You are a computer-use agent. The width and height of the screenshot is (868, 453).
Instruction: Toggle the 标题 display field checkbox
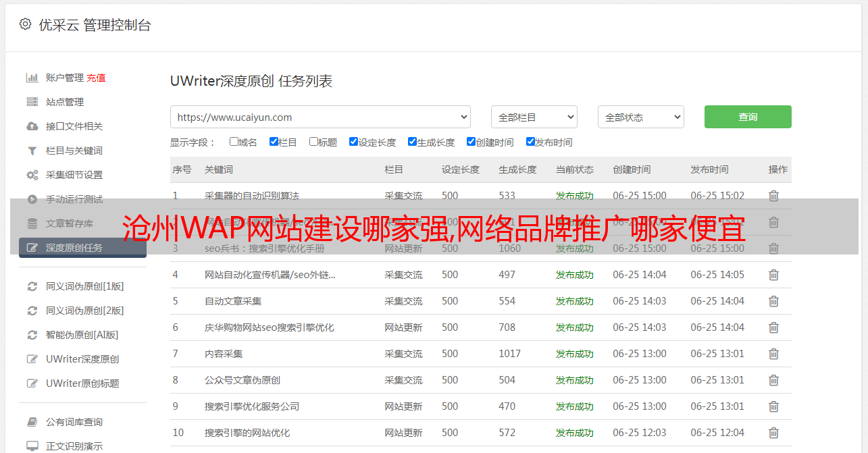click(313, 142)
